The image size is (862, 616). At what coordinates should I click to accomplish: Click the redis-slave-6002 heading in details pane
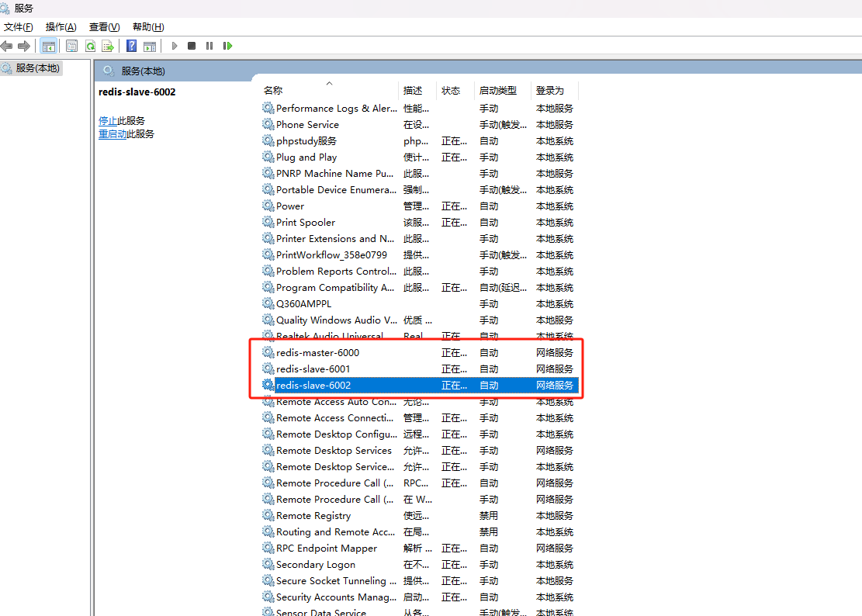coord(137,92)
